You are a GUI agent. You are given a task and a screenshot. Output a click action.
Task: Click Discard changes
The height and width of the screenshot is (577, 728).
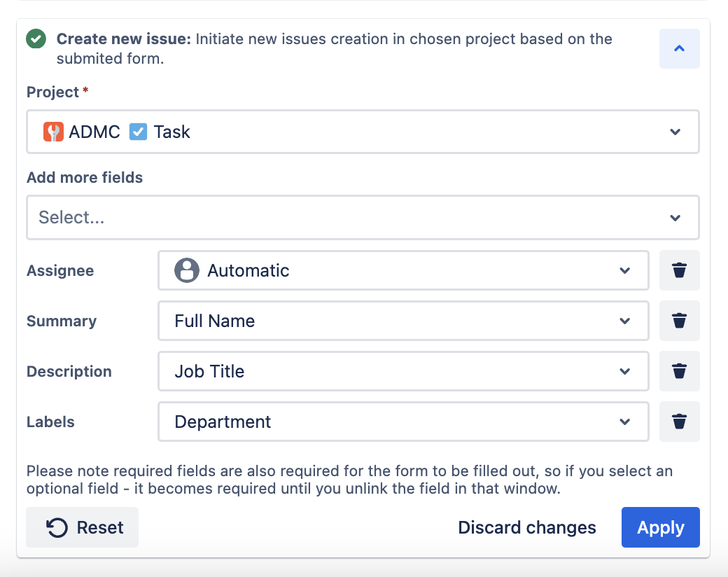point(527,527)
